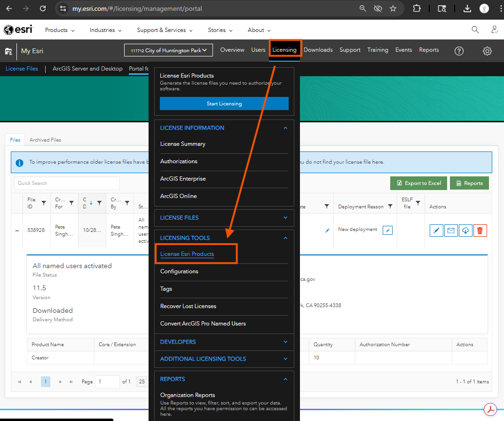The width and height of the screenshot is (504, 421).
Task: Expand the DEVELOPERS section
Action: coord(285,342)
